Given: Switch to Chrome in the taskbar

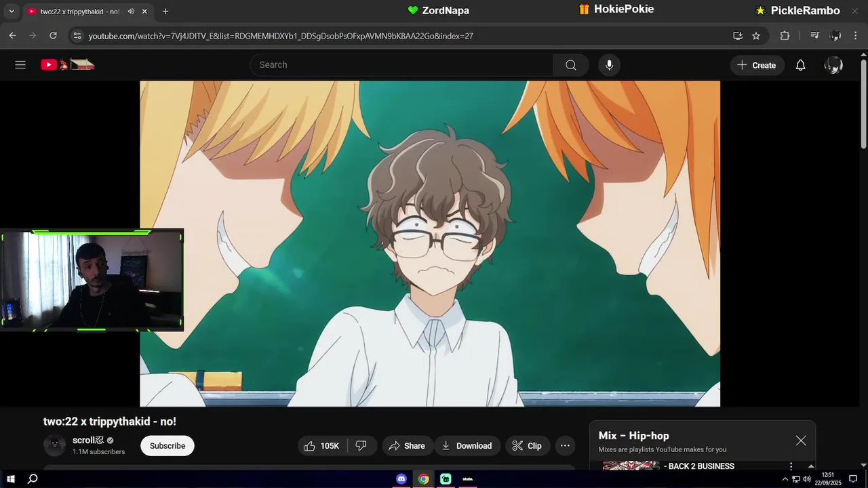Looking at the screenshot, I should tap(423, 479).
